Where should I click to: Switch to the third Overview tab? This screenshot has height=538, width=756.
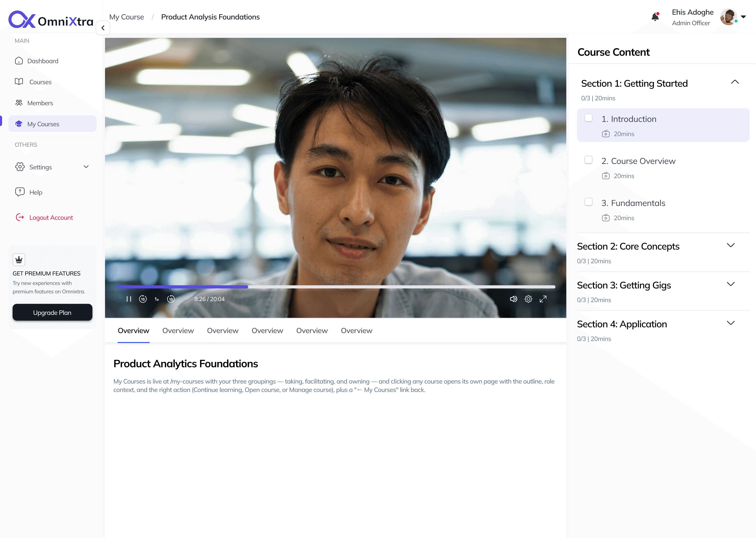click(x=223, y=331)
